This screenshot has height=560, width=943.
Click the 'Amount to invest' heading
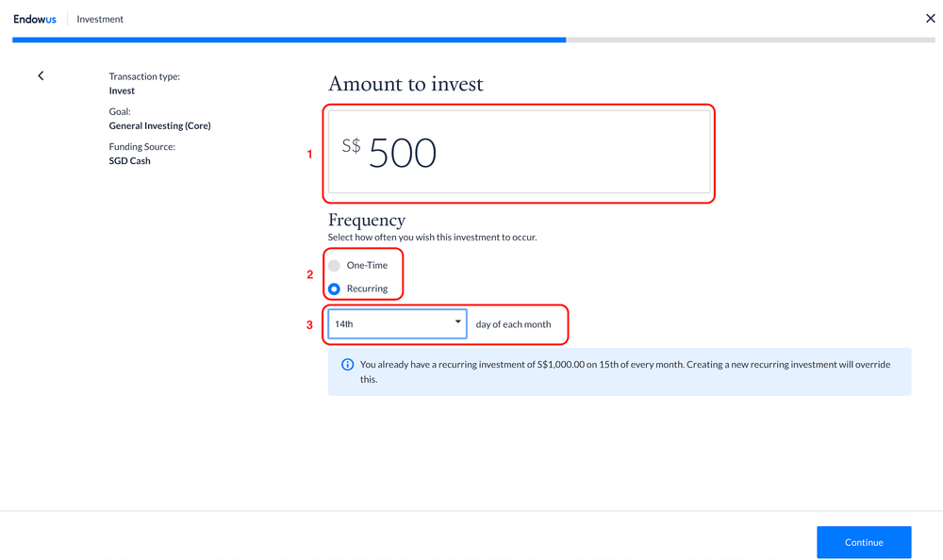[x=405, y=84]
